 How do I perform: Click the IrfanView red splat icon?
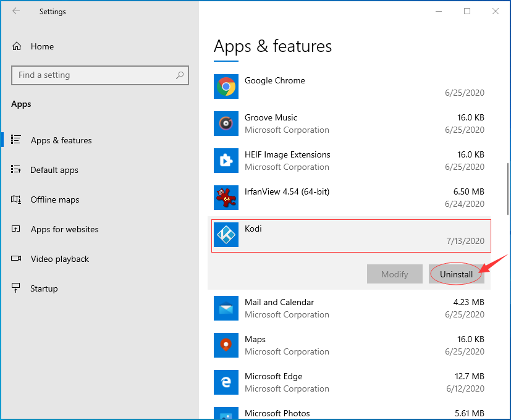(226, 198)
